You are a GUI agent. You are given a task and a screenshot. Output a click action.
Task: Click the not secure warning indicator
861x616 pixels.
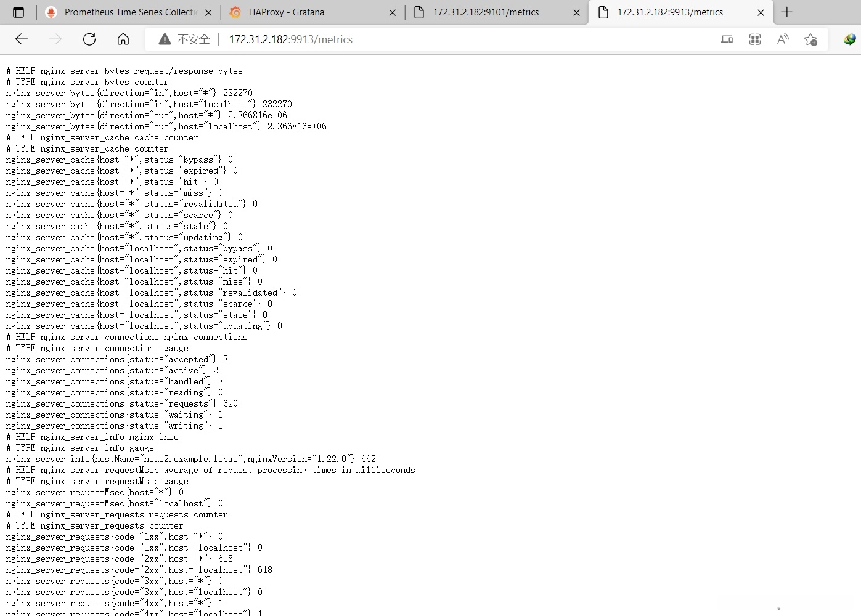click(x=184, y=39)
